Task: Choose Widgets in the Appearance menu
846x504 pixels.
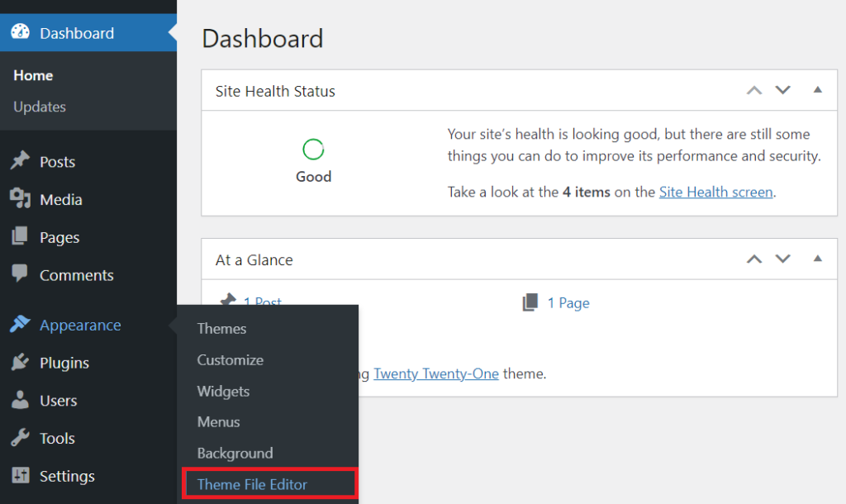Action: (224, 391)
